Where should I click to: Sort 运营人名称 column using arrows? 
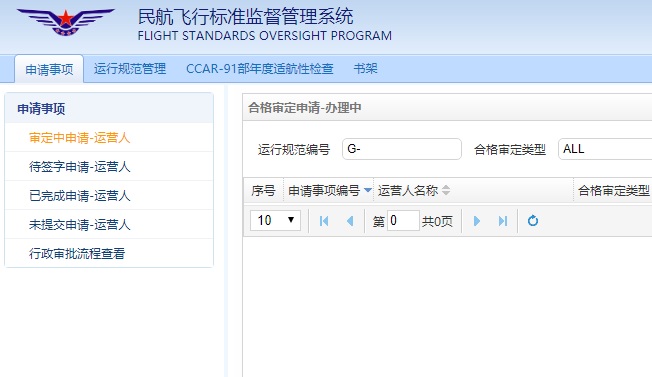[446, 190]
